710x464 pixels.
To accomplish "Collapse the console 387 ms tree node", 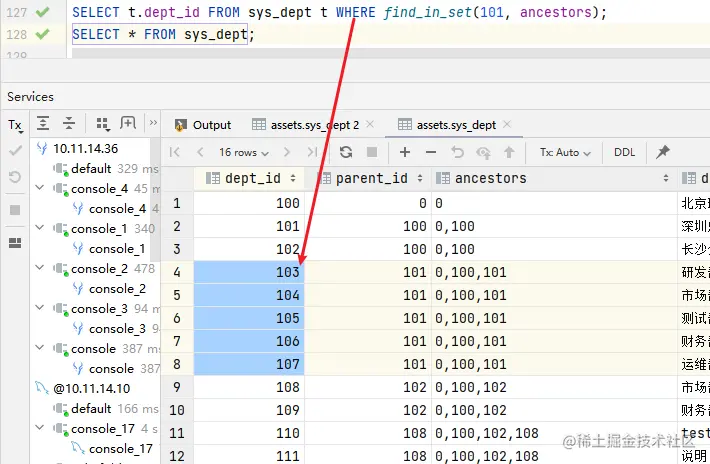I will coord(40,347).
